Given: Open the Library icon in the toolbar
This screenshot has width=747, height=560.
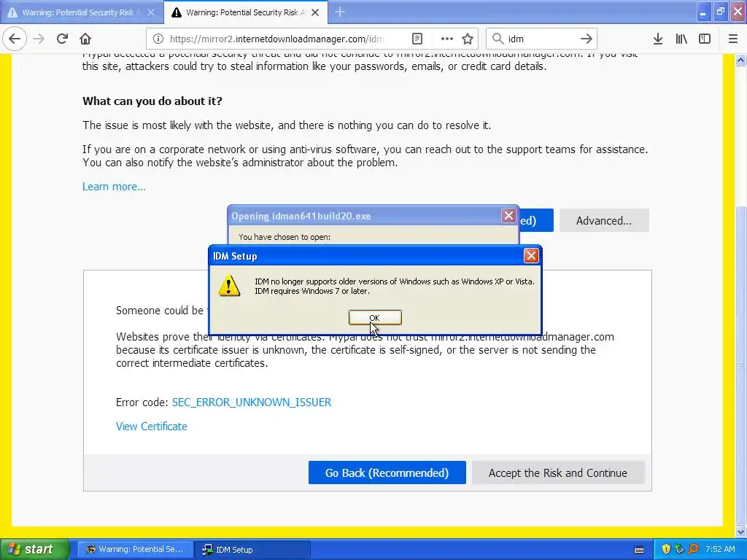Looking at the screenshot, I should pos(681,39).
